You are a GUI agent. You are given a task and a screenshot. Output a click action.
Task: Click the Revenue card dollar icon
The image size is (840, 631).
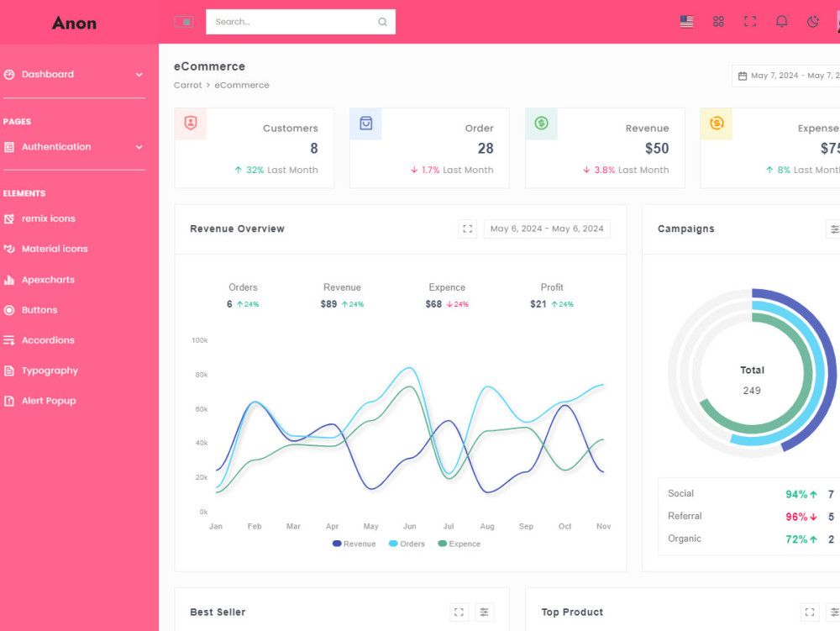tap(542, 124)
